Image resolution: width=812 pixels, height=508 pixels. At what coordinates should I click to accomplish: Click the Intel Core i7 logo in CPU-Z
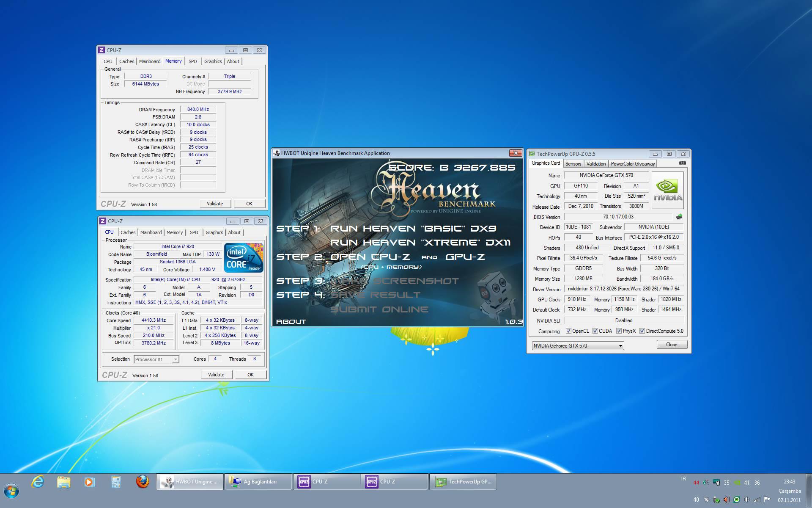pyautogui.click(x=244, y=257)
